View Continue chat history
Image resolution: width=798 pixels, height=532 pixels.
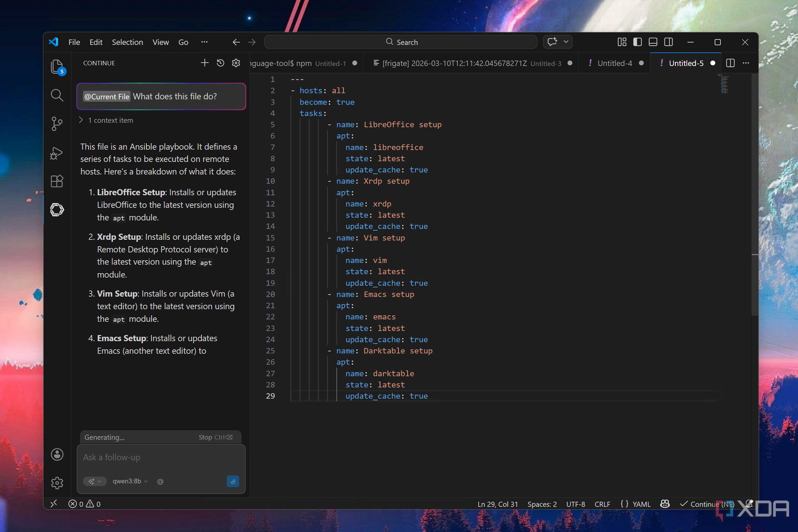(x=221, y=63)
